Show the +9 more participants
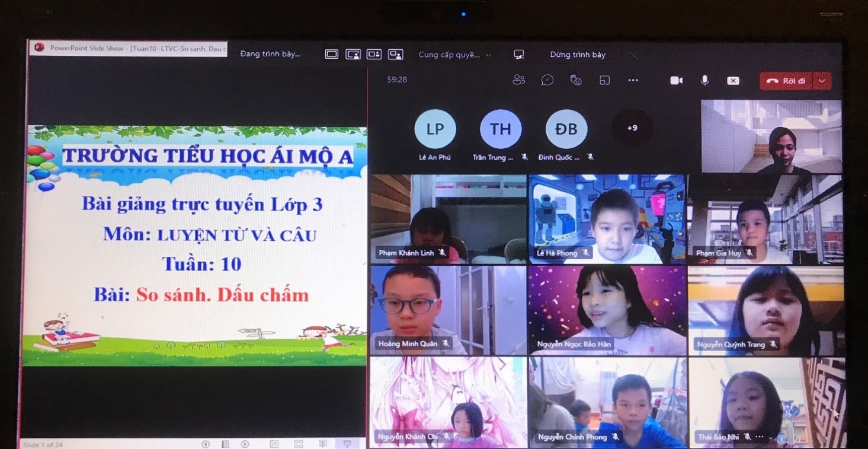This screenshot has height=449, width=868. pos(632,128)
